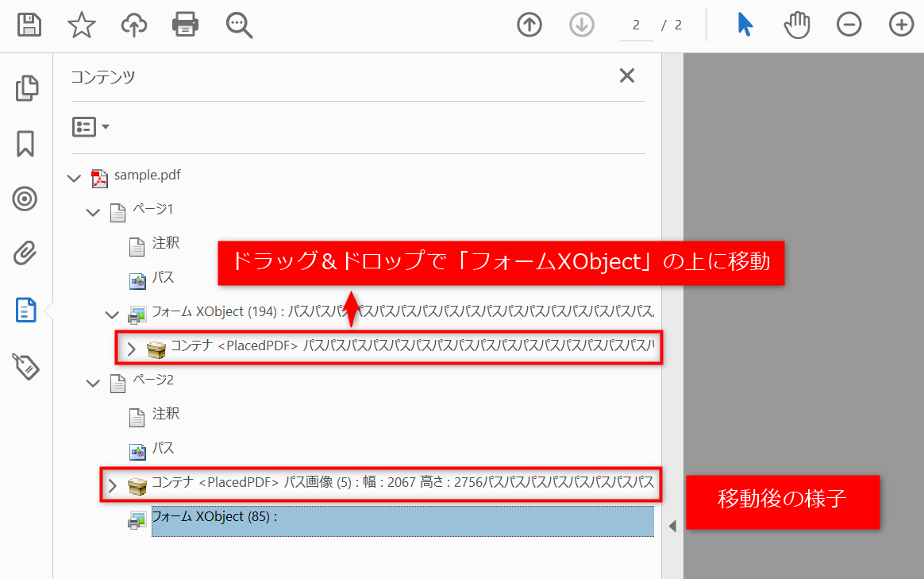Activate the hand pan tool

coord(797,25)
